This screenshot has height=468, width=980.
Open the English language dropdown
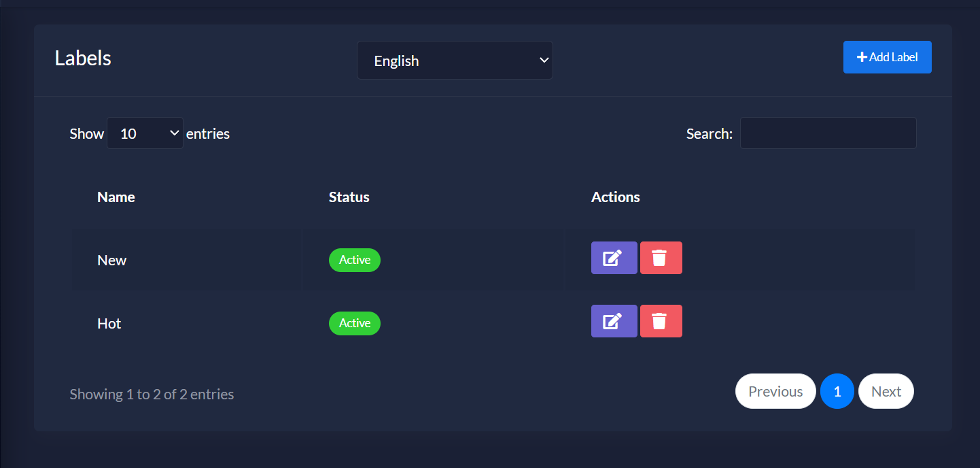(x=455, y=61)
